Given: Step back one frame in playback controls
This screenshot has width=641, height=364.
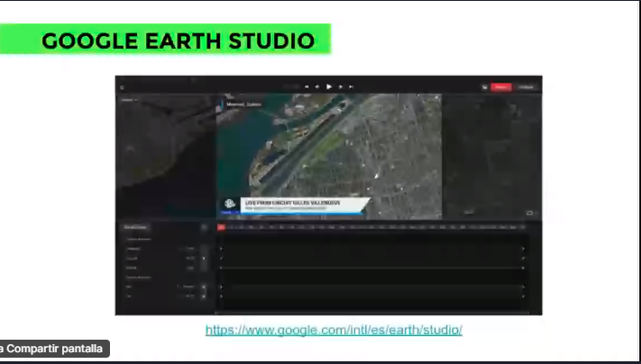Looking at the screenshot, I should point(317,86).
